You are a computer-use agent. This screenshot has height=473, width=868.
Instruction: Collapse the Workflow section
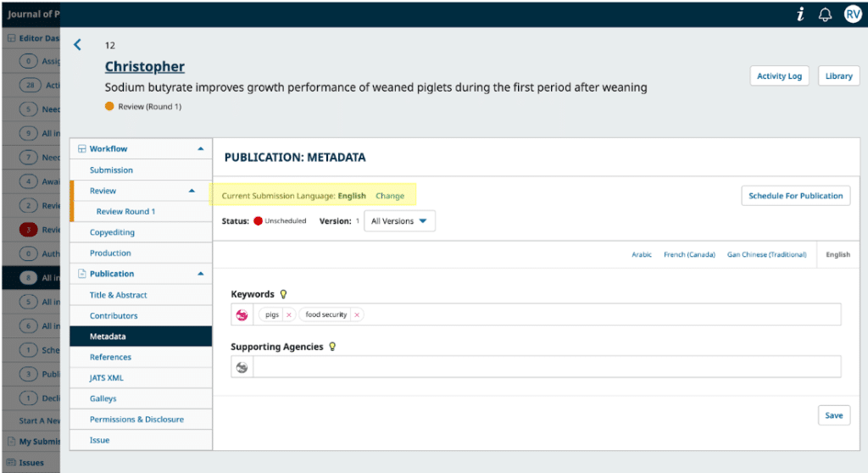click(201, 149)
